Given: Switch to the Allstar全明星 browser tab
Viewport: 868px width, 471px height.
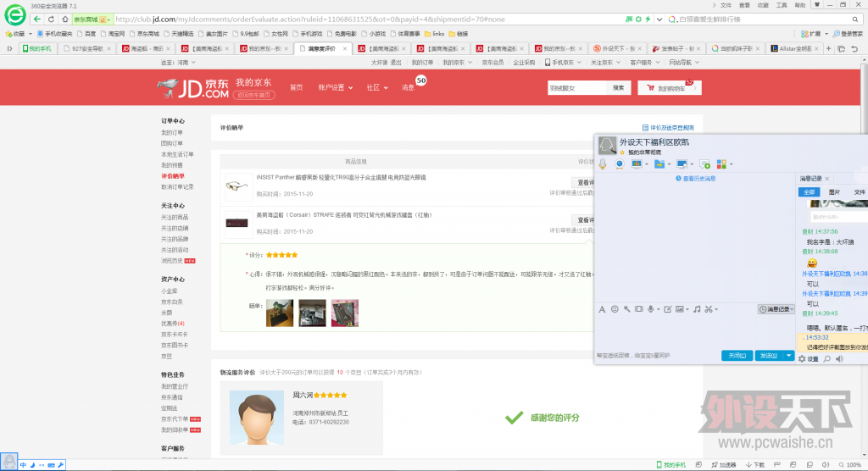Looking at the screenshot, I should 795,48.
